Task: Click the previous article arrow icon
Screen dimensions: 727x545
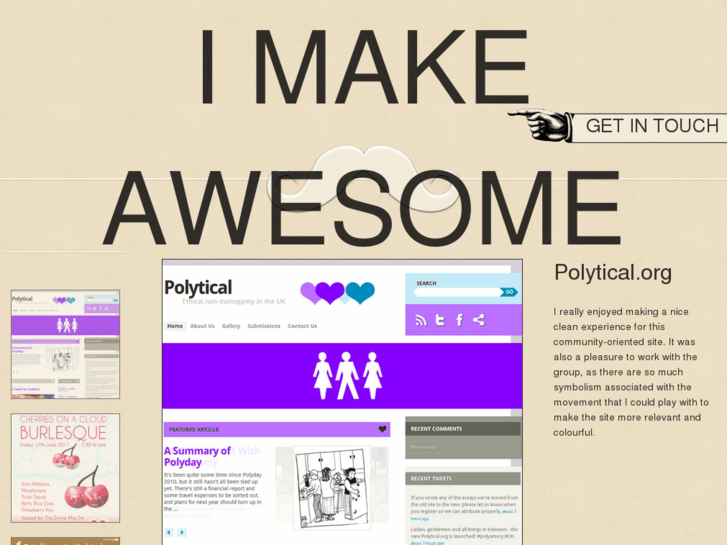Action: click(169, 532)
